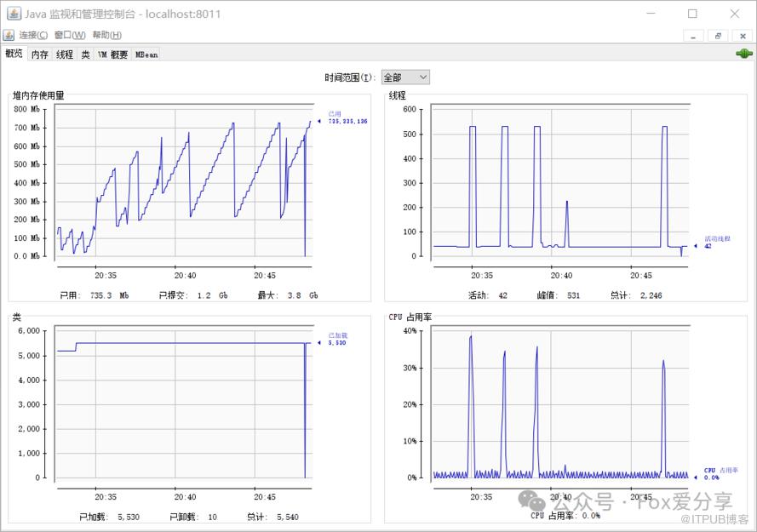Minimize the inner console frame
757x532 pixels.
pos(693,36)
